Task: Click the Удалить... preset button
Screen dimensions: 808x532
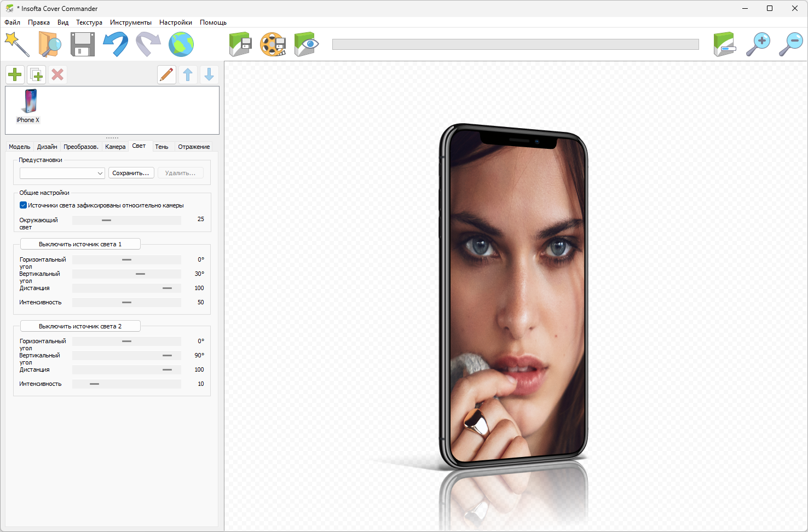Action: (181, 173)
